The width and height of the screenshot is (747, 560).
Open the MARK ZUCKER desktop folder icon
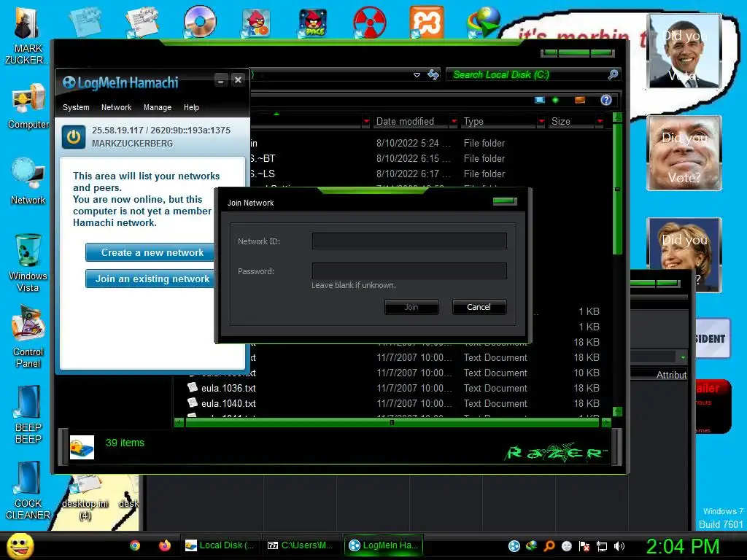pos(27,36)
